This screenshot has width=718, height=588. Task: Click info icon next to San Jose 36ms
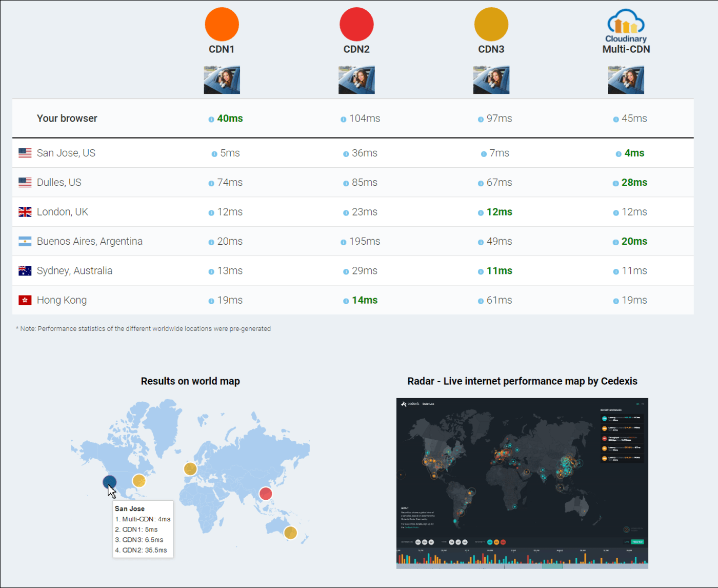pos(346,154)
